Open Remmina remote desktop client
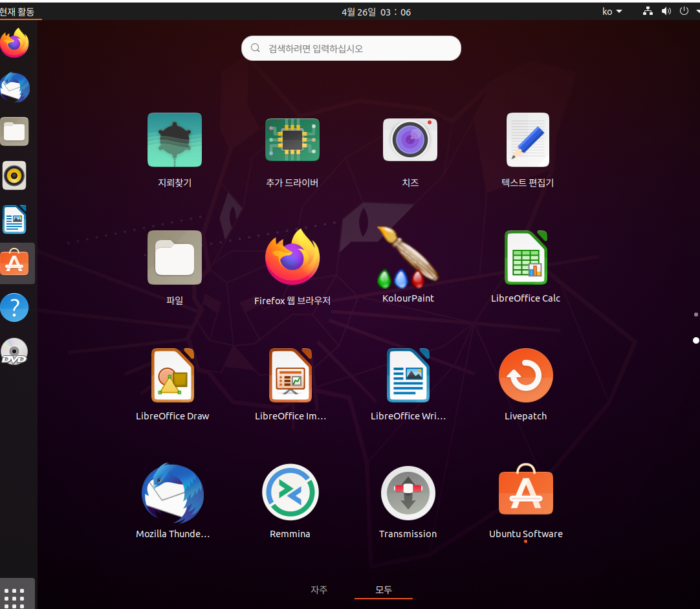 (x=290, y=493)
